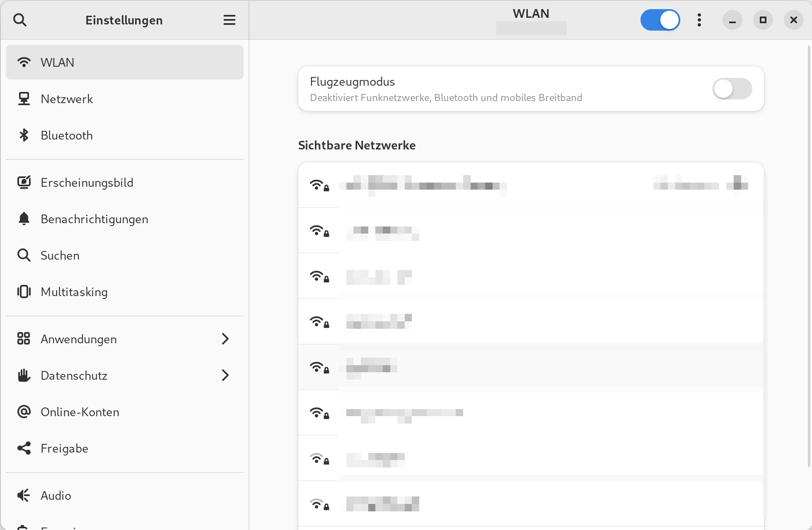This screenshot has width=812, height=530.
Task: Expand Anwendungen via its chevron arrow
Action: (x=225, y=339)
